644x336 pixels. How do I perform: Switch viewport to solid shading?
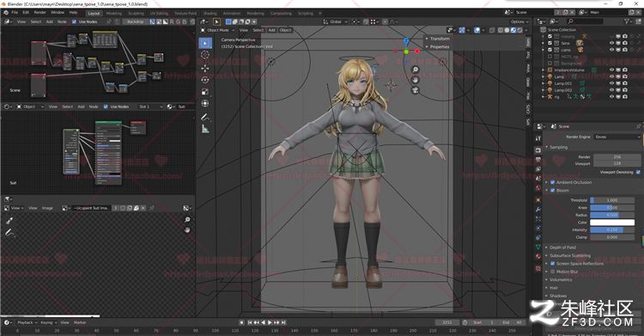507,30
